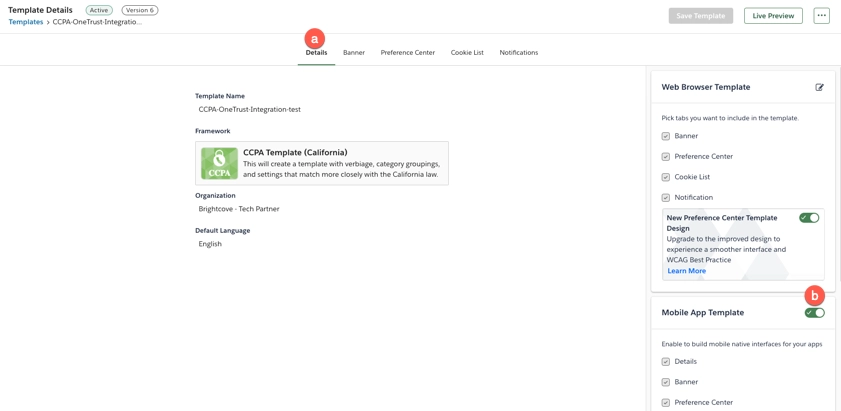Uncheck the Banner checkbox under Web Browser Template

[666, 136]
